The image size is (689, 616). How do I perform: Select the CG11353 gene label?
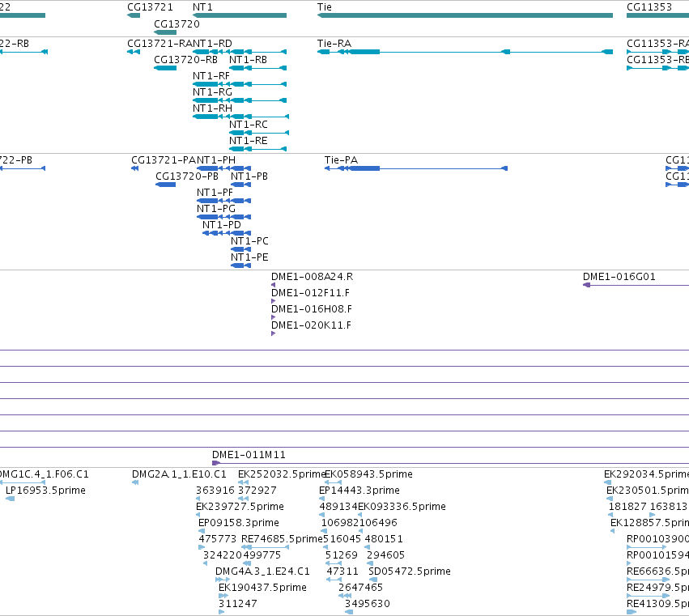[x=649, y=7]
